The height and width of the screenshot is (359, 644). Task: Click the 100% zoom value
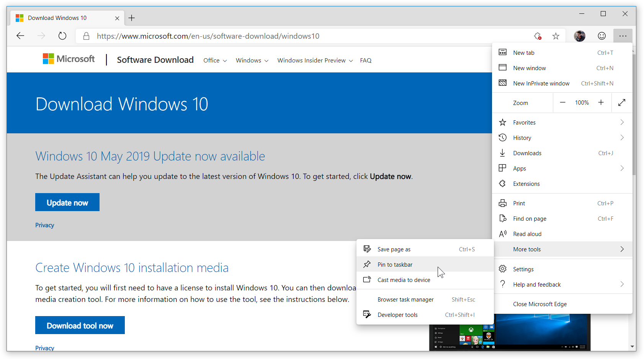pyautogui.click(x=582, y=102)
